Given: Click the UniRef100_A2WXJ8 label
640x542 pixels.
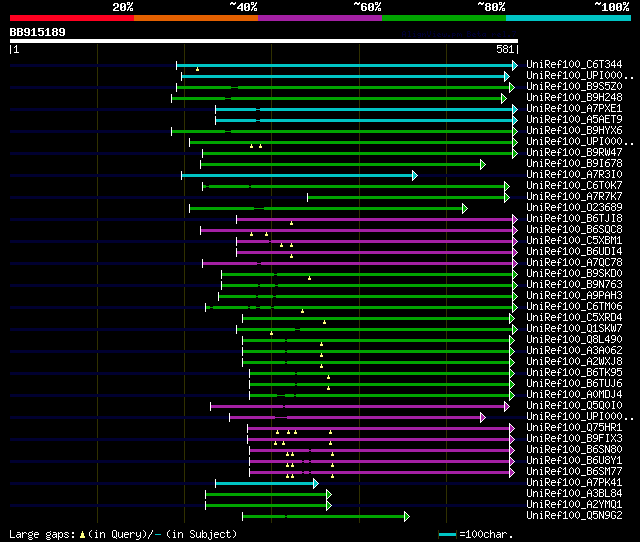Looking at the screenshot, I should click(x=574, y=362).
